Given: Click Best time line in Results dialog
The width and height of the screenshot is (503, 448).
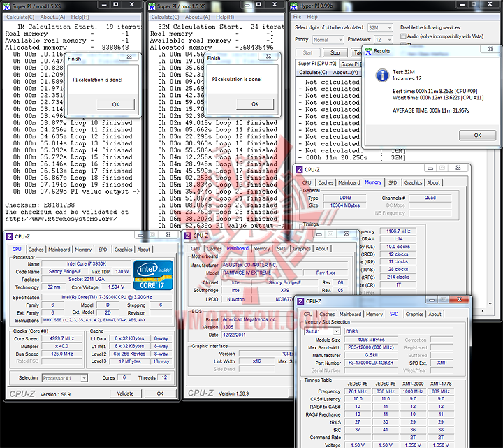Looking at the screenshot, I should point(435,91).
